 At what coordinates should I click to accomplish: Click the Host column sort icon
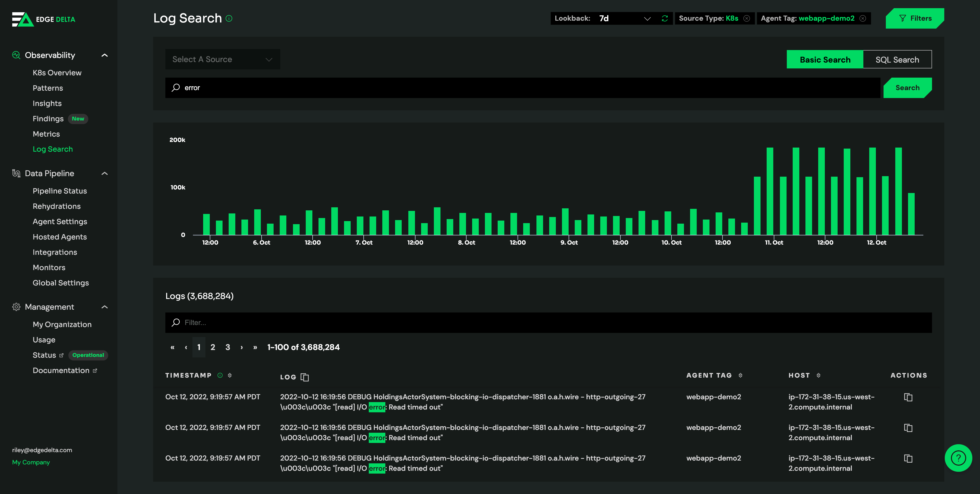(x=819, y=376)
